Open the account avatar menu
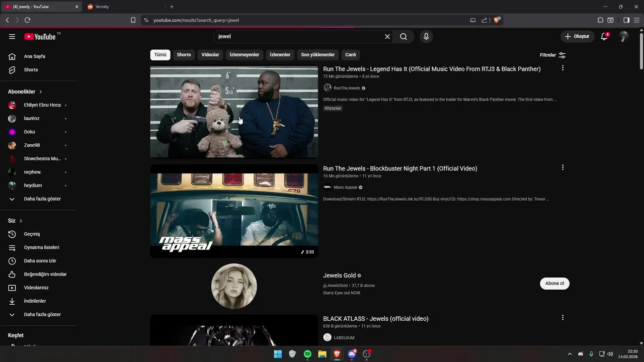The height and width of the screenshot is (362, 644). (x=624, y=37)
